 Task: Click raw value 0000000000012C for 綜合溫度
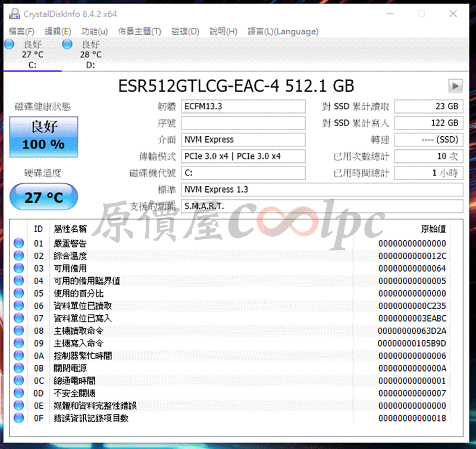tap(412, 256)
